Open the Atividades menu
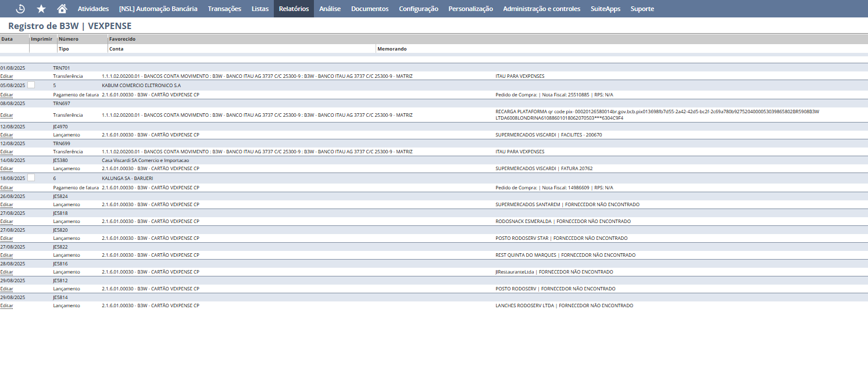868x381 pixels. (x=93, y=9)
